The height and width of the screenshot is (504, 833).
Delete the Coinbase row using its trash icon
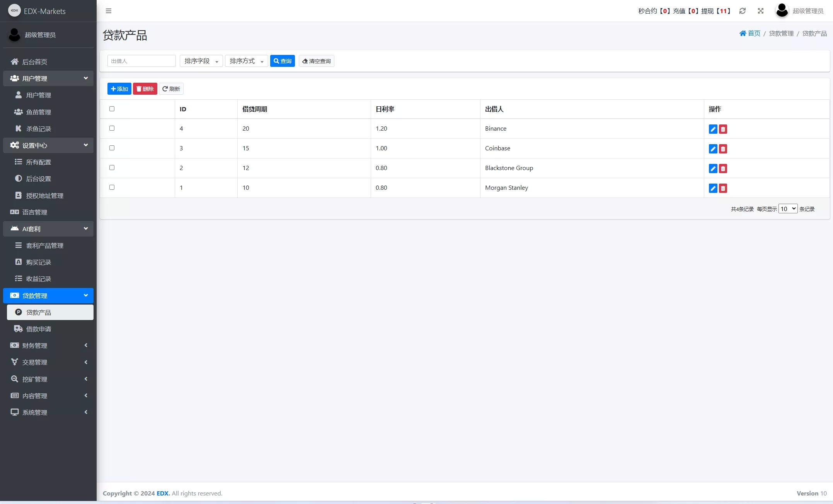[723, 149]
